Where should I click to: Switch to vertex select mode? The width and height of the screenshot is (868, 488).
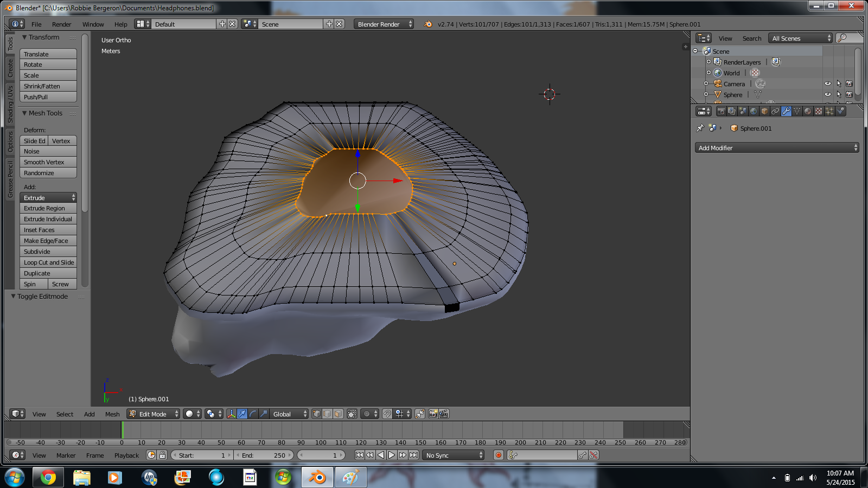pos(316,414)
